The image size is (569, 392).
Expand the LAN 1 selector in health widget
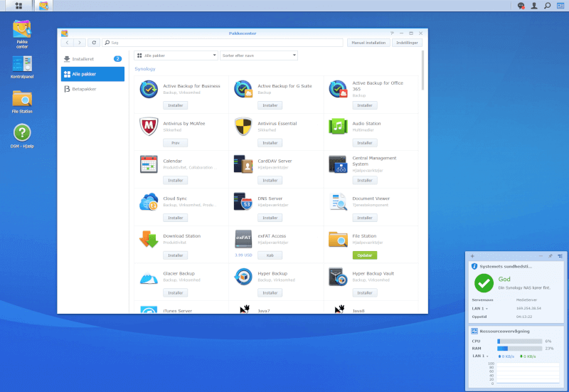[x=479, y=309]
